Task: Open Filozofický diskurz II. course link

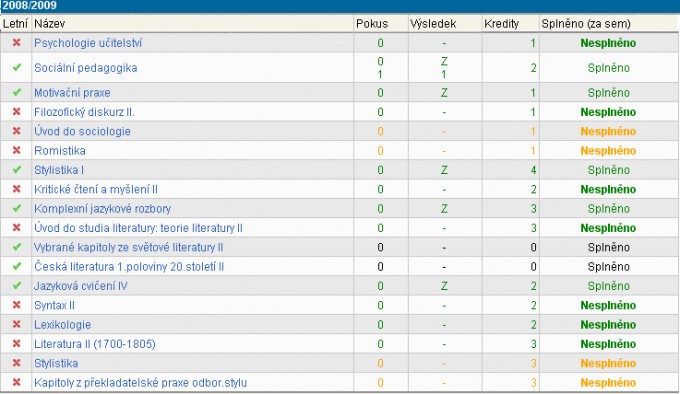Action: pyautogui.click(x=84, y=112)
